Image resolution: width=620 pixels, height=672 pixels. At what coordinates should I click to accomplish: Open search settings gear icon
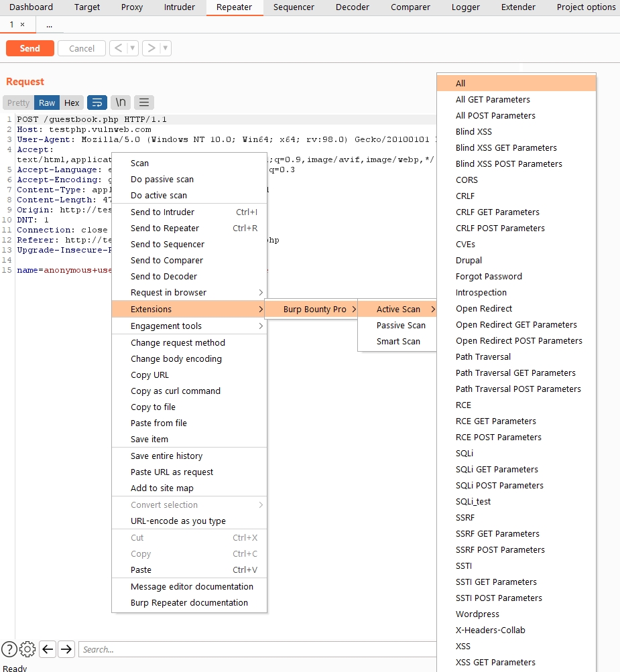pyautogui.click(x=27, y=649)
